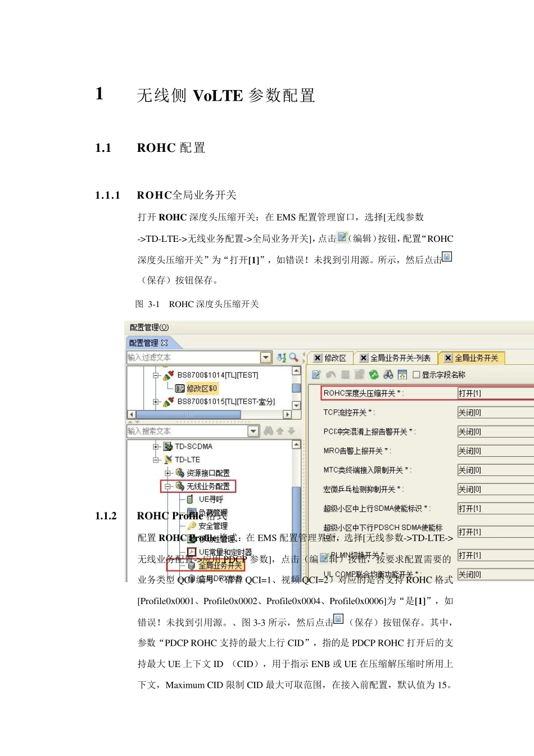Click the upper tree's vertical scroll-up arrow
Image resolution: width=534 pixels, height=756 pixels.
pos(296,371)
